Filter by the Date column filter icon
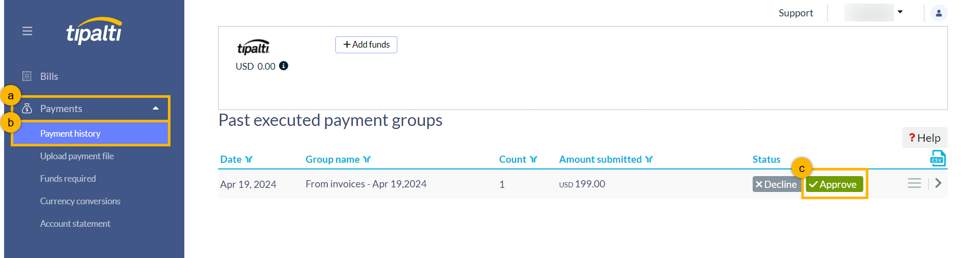The image size is (980, 258). 249,160
